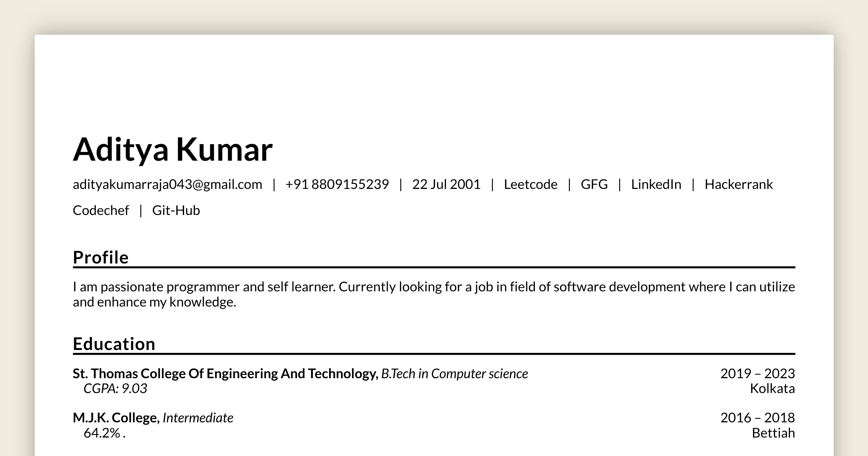
Task: Click the Education section heading
Action: [114, 344]
